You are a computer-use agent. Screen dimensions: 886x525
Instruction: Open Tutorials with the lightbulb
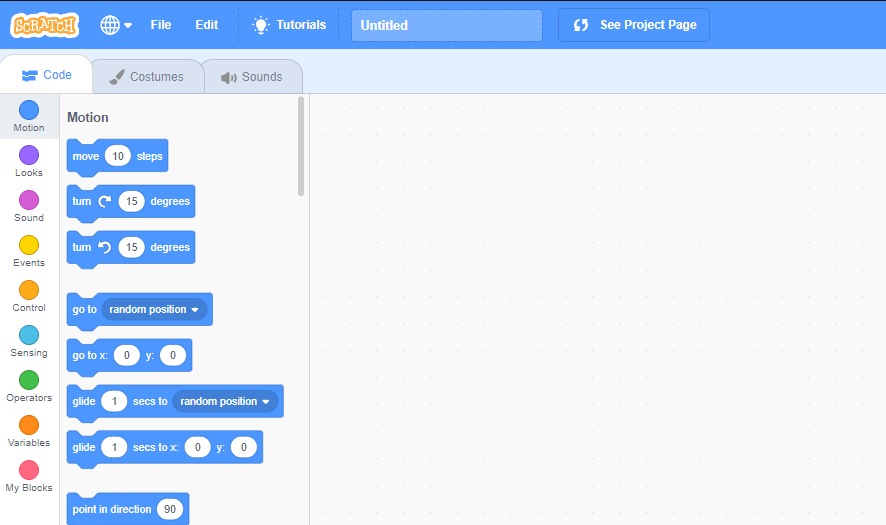click(289, 25)
